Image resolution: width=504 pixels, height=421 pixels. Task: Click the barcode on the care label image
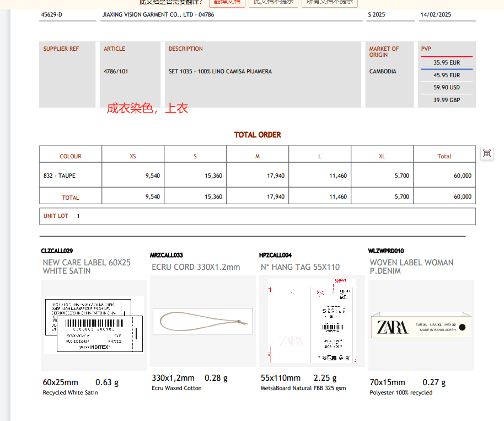94,324
